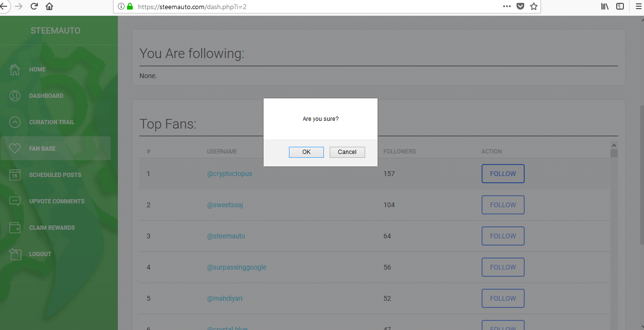Viewport: 644px width, 330px height.
Task: Click the @surpassinggoogle username link
Action: [x=236, y=267]
